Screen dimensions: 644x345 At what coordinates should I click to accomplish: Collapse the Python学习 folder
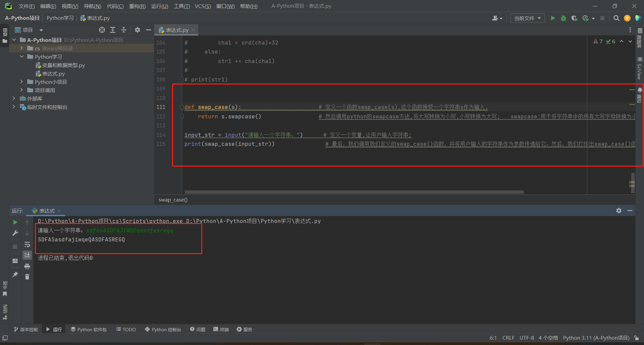click(21, 57)
